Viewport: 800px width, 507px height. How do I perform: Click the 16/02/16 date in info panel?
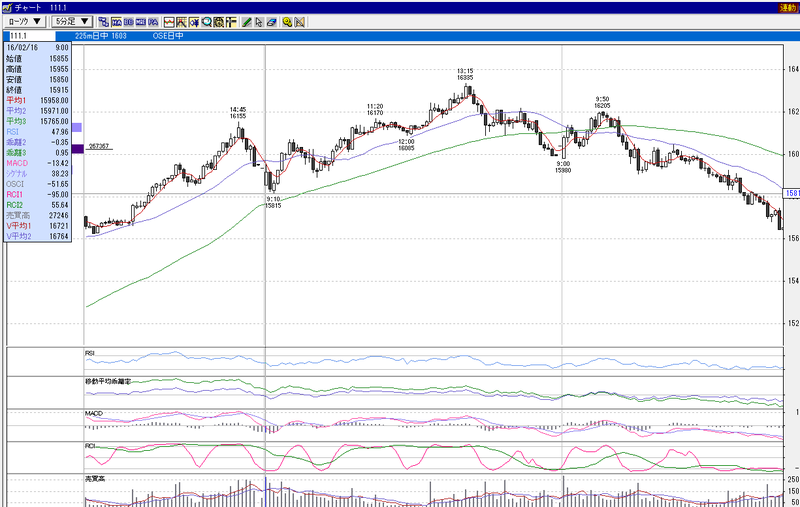coord(22,47)
